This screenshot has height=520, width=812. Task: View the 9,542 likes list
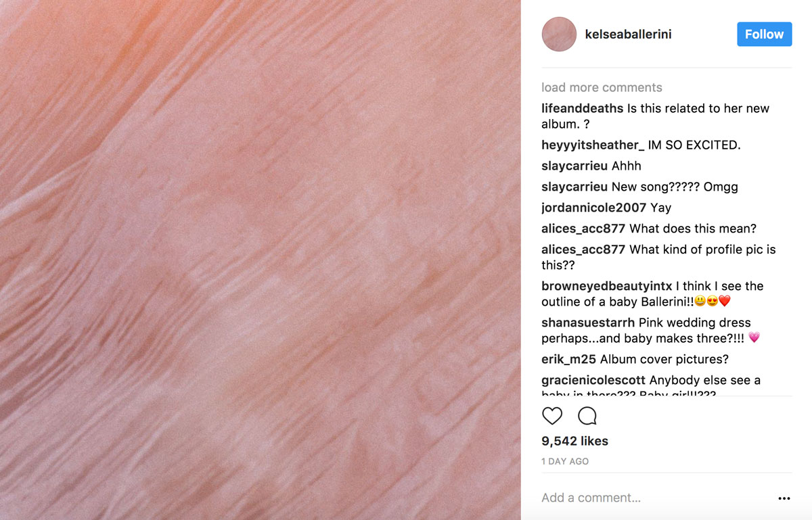[x=574, y=441]
